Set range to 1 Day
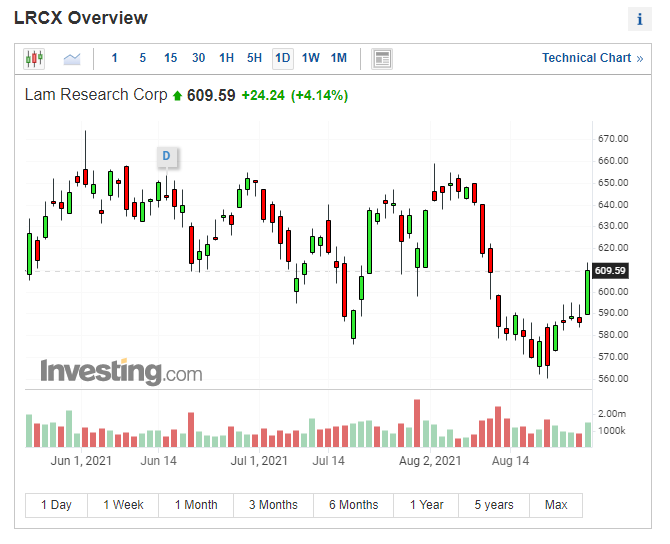This screenshot has height=544, width=670. [x=56, y=505]
